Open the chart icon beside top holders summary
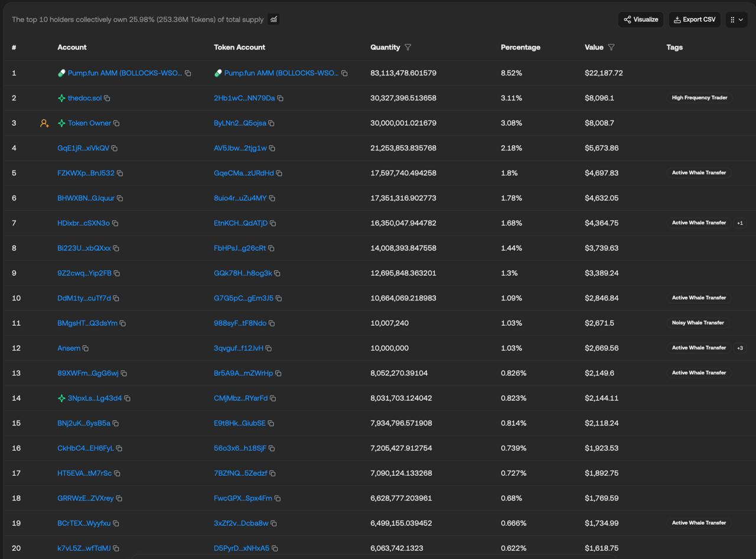The width and height of the screenshot is (756, 559). pos(273,19)
